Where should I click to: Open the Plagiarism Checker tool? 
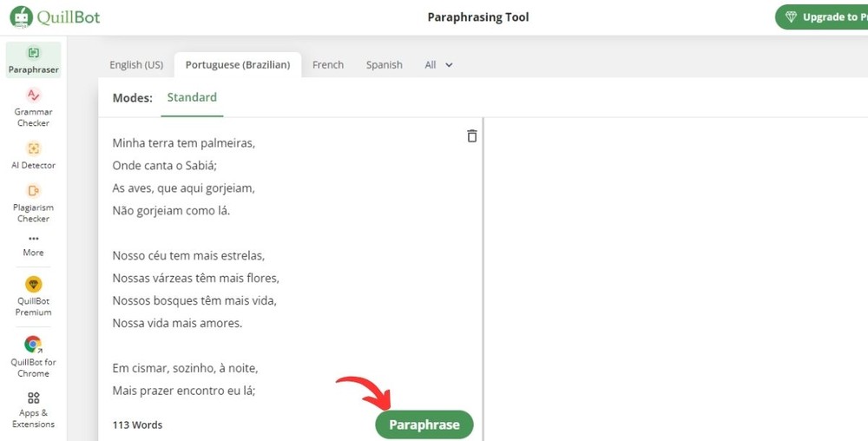[33, 203]
